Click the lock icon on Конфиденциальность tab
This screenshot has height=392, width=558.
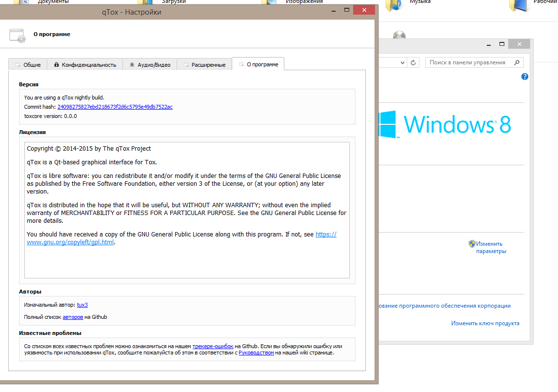tap(56, 64)
